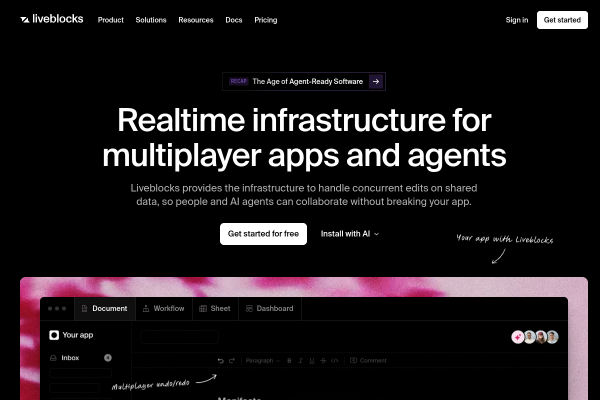Click the Liveblocks logo
This screenshot has width=600, height=400.
tap(52, 19)
